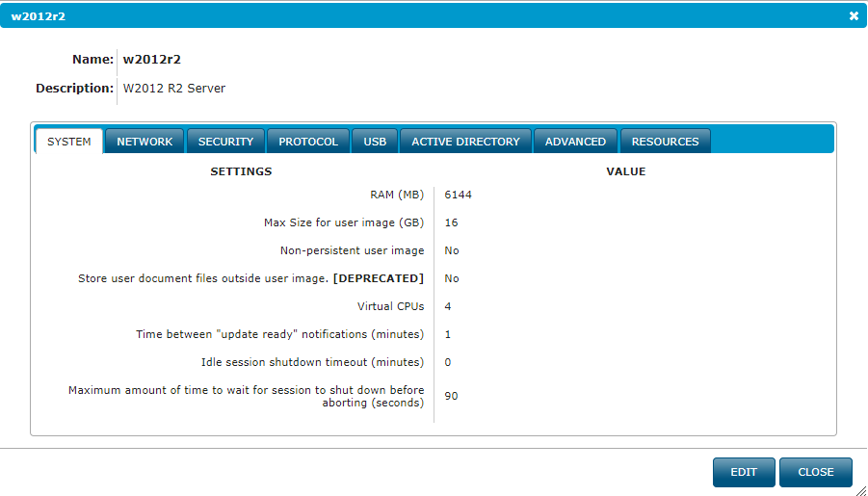Click the Max Size for user image label
Viewport: 868px width, 496px height.
(344, 222)
